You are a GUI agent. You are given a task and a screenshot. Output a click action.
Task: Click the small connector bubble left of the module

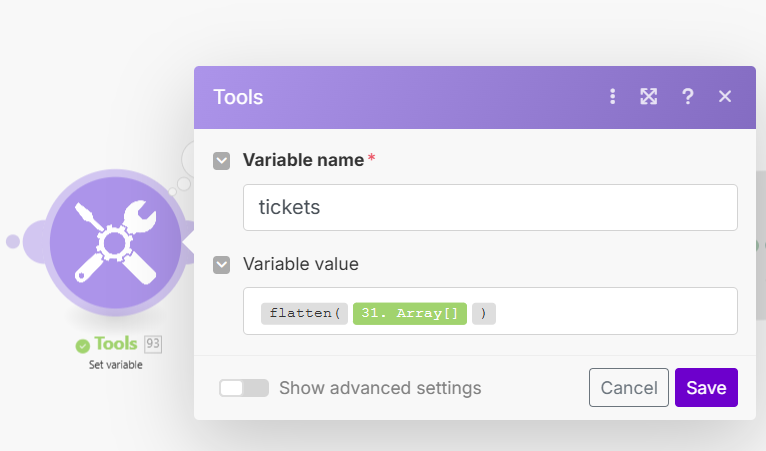point(13,241)
